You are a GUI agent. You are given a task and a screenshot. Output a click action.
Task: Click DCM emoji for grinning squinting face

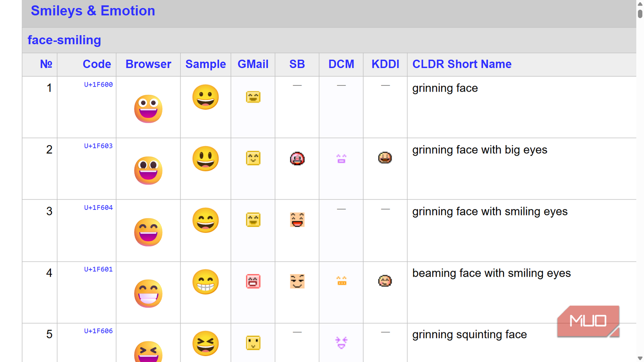(x=341, y=343)
